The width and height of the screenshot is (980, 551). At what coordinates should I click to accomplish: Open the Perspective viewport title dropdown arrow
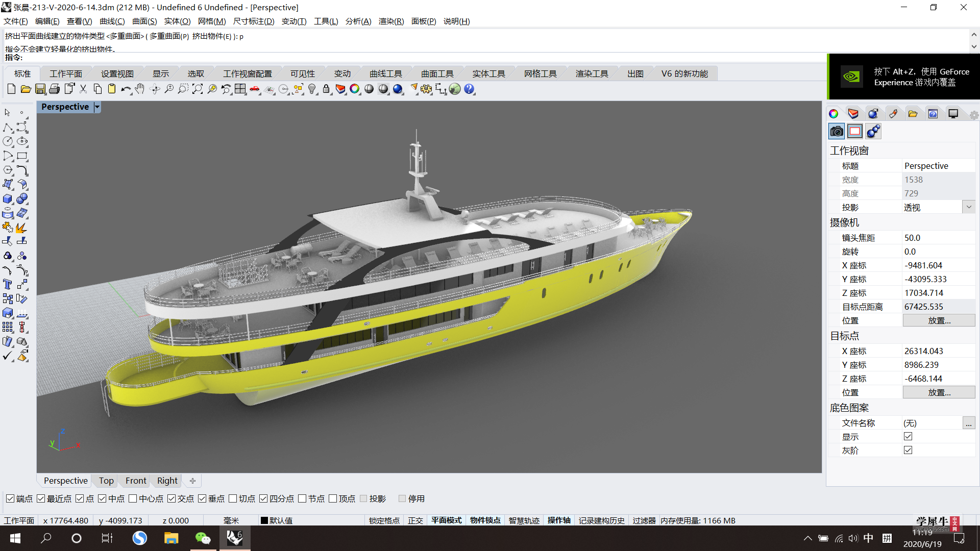[97, 107]
